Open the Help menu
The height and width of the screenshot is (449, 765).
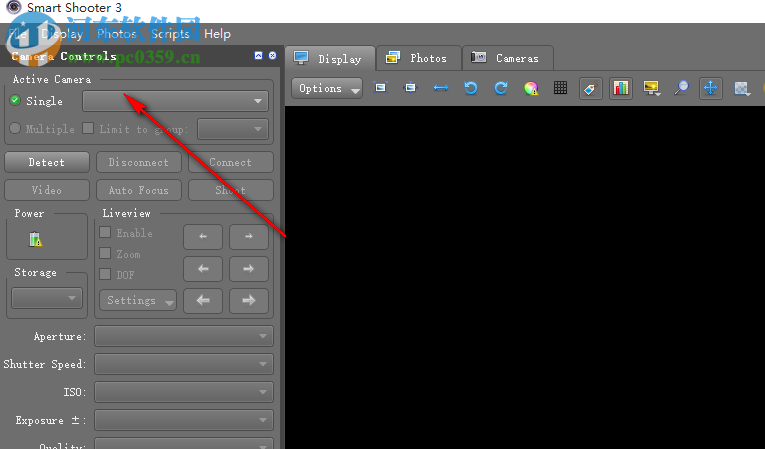[217, 34]
